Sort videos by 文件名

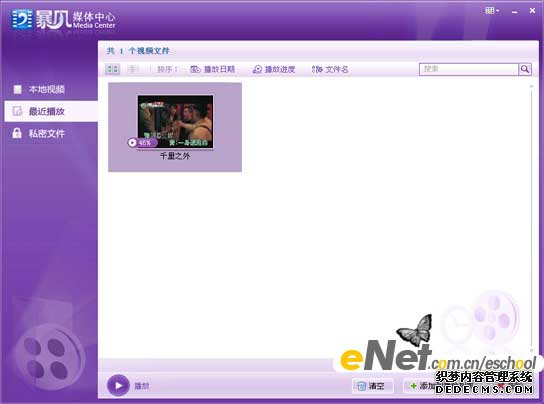coord(330,69)
